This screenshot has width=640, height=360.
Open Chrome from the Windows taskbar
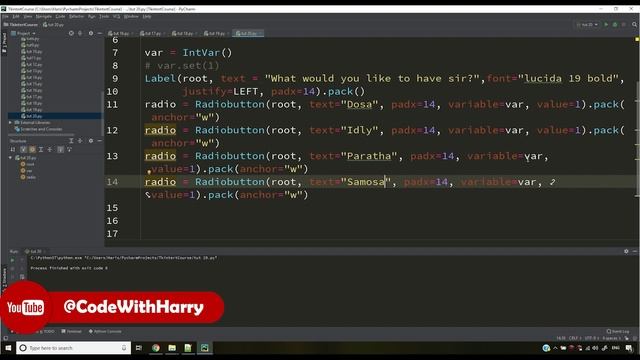coord(156,348)
